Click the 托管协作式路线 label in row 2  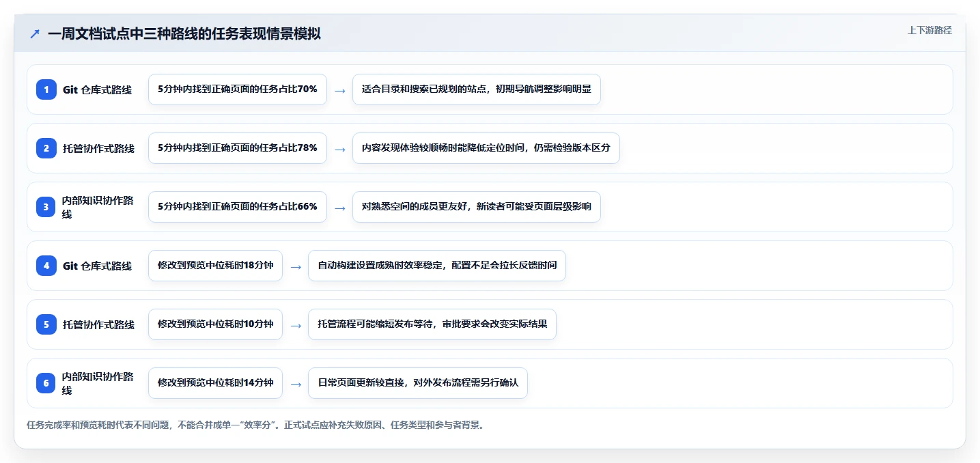pyautogui.click(x=98, y=148)
